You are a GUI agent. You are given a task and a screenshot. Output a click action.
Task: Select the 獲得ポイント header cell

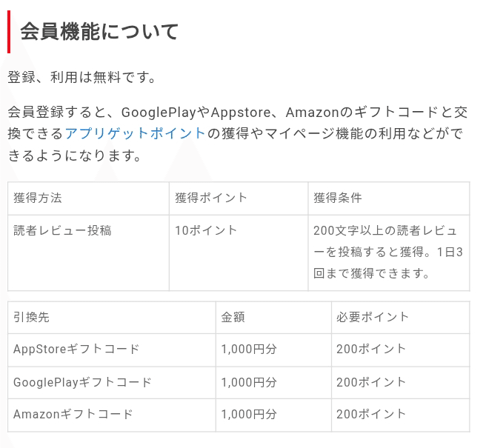coord(211,198)
